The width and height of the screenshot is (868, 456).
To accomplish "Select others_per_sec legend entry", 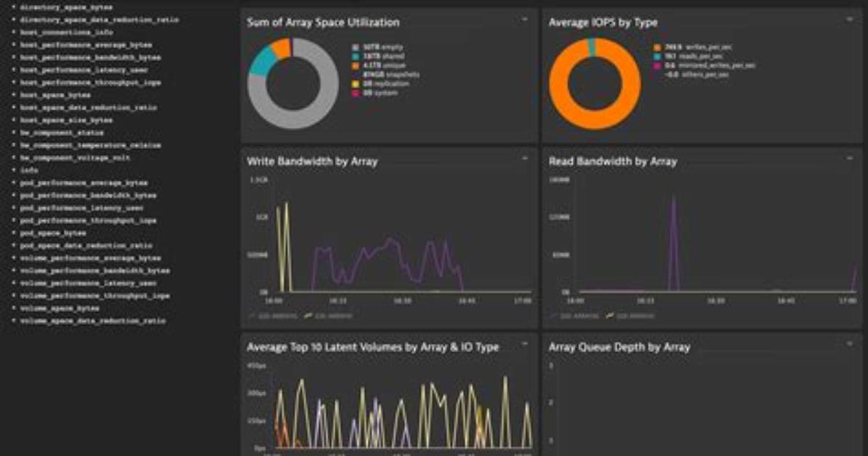I will coord(697,75).
